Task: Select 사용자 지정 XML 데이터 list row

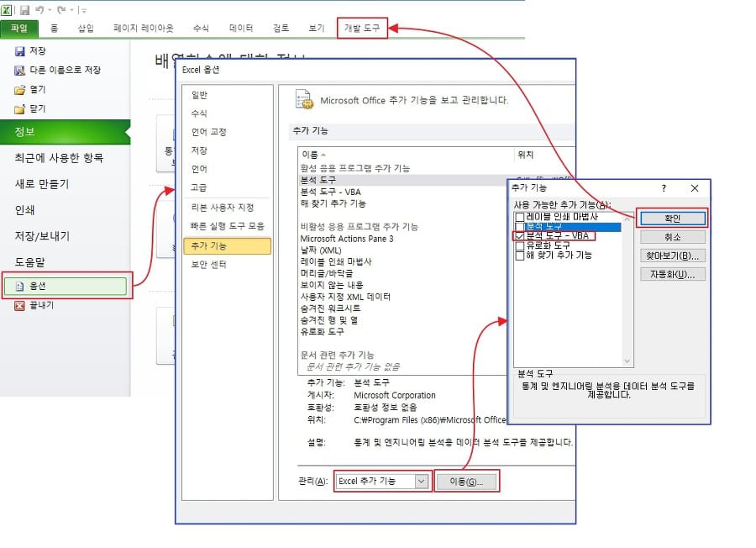Action: pos(345,297)
